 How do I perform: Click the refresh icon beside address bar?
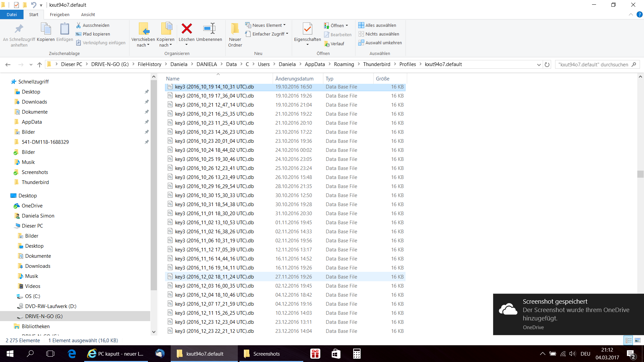click(547, 64)
